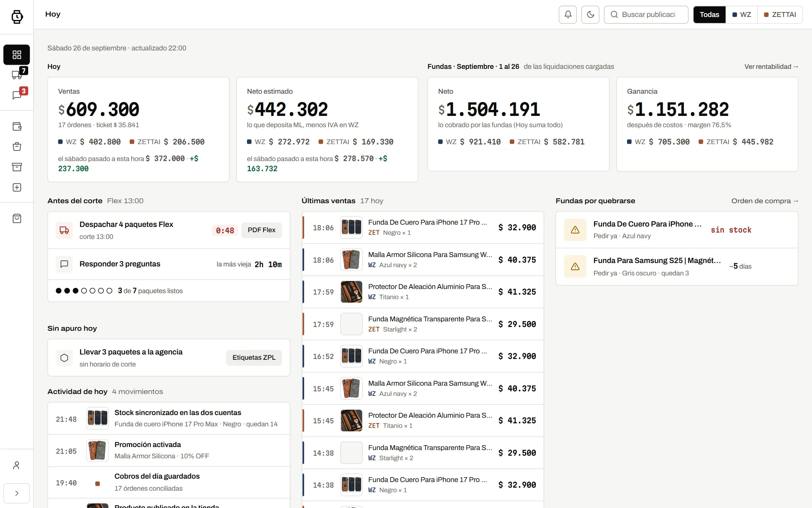Click the Etiquetas ZPL button
This screenshot has height=508, width=812.
(254, 357)
